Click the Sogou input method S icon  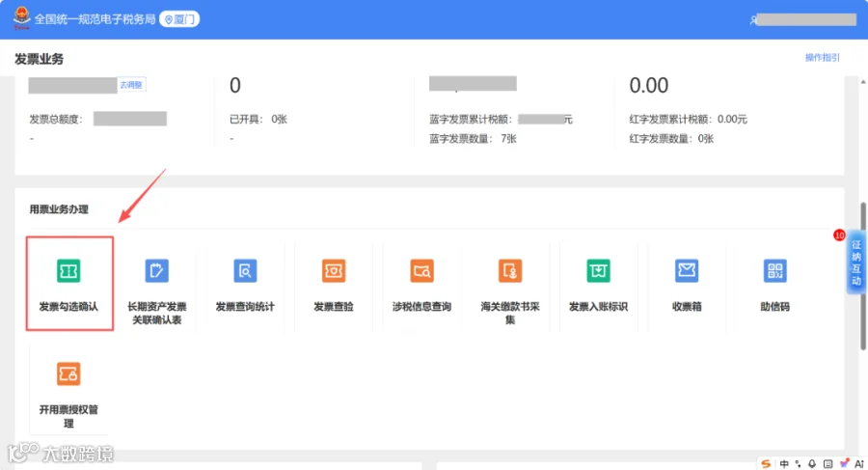766,464
